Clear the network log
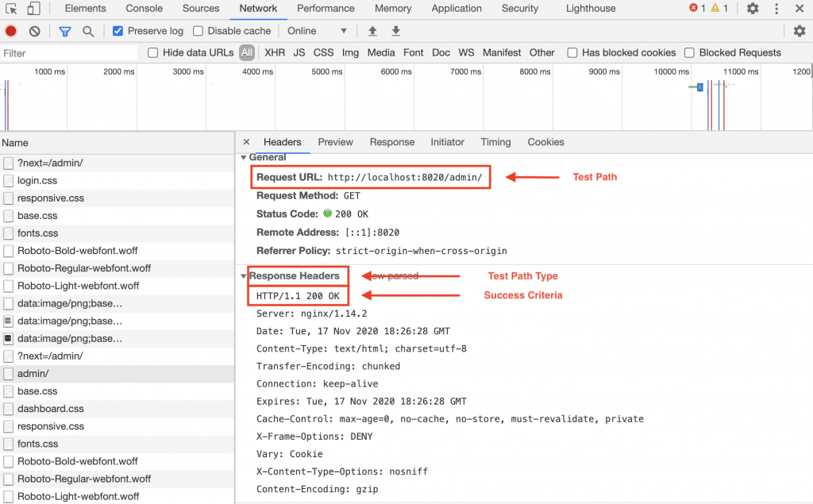 pos(35,31)
